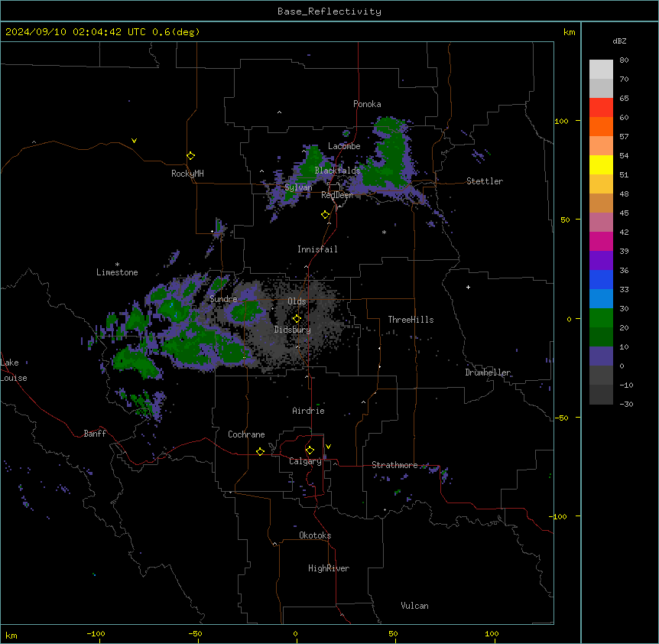
Task: Click the yellow diamond marker at Olds-Didsbury
Action: [297, 318]
